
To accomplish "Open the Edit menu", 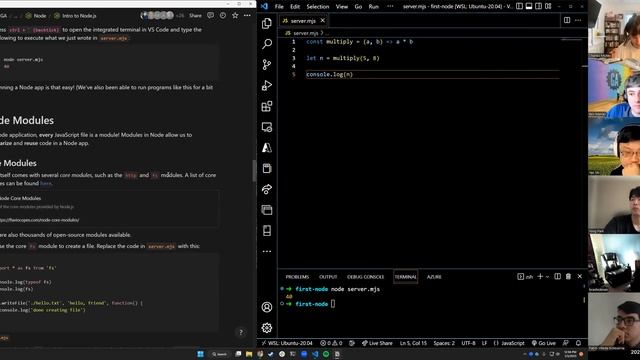I will coord(295,7).
